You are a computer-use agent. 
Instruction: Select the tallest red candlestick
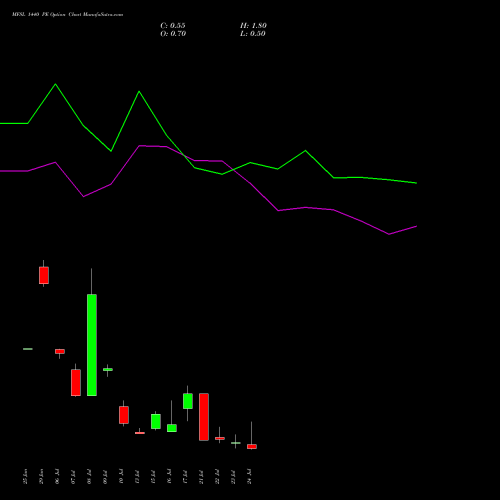tap(204, 417)
